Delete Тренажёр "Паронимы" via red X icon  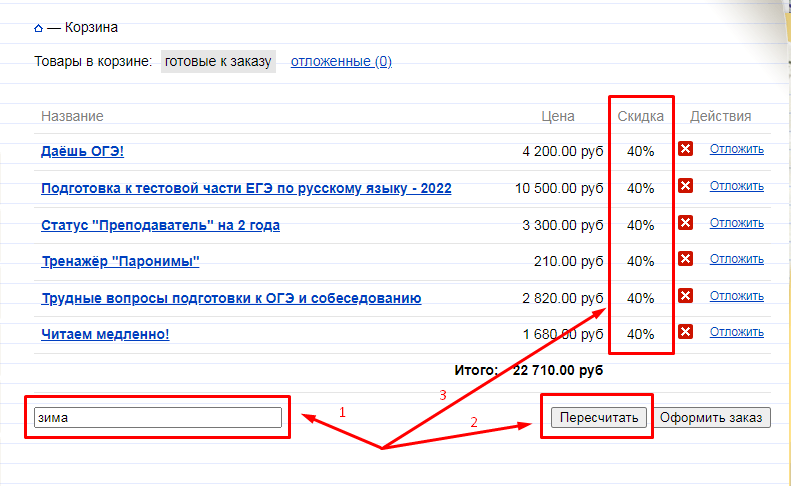pos(685,259)
